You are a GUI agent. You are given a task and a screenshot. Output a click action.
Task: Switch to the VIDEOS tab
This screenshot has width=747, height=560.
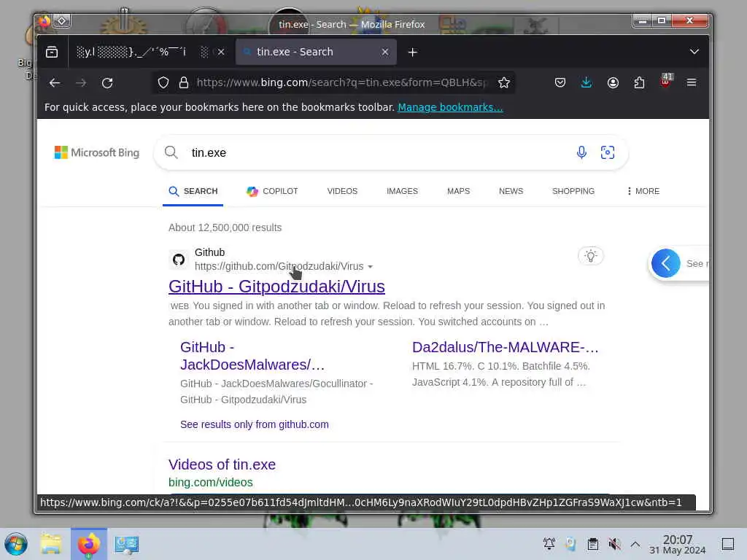pyautogui.click(x=342, y=192)
